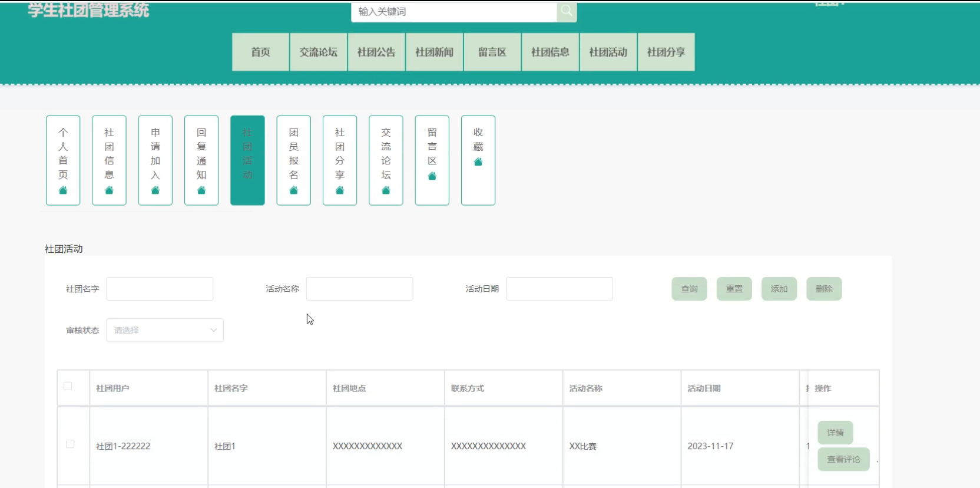Open 留言区 in top navigation
The width and height of the screenshot is (980, 488).
tap(492, 52)
